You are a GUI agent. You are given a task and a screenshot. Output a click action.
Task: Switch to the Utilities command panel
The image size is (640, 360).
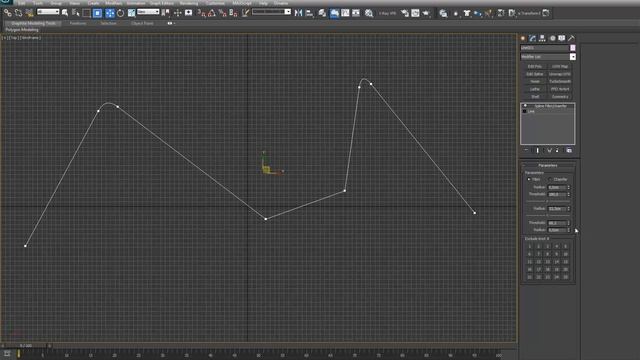coord(571,38)
